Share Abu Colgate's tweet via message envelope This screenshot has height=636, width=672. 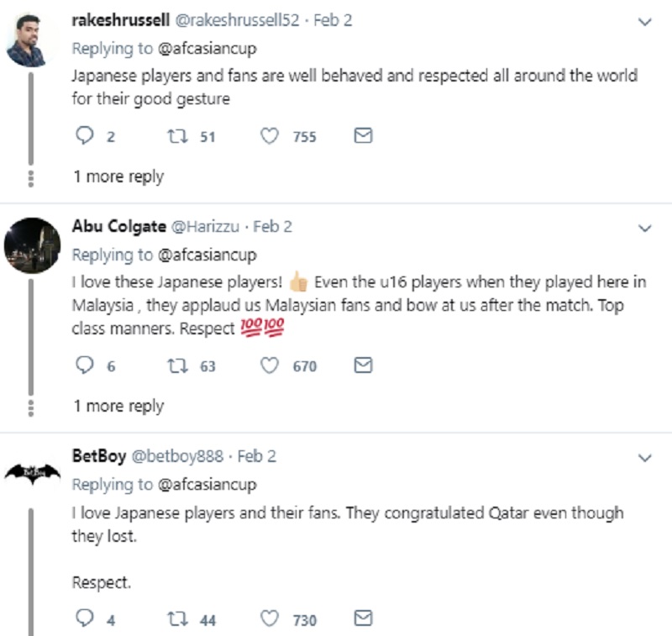pyautogui.click(x=363, y=365)
